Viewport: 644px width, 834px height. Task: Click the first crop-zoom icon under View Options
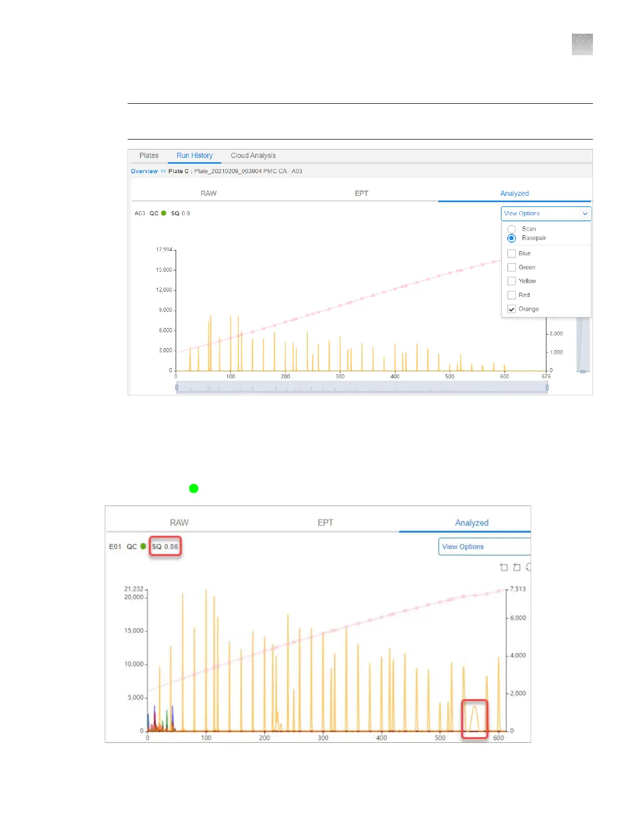coord(504,567)
